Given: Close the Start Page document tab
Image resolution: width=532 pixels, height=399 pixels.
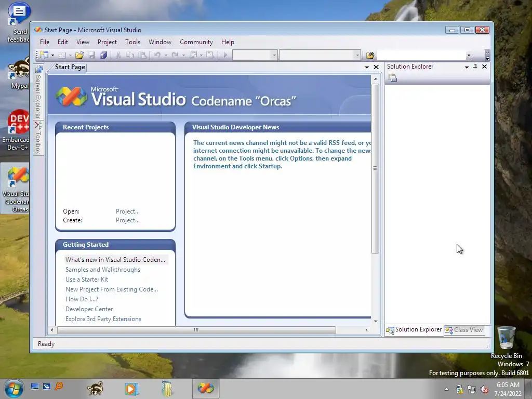Looking at the screenshot, I should pyautogui.click(x=376, y=67).
